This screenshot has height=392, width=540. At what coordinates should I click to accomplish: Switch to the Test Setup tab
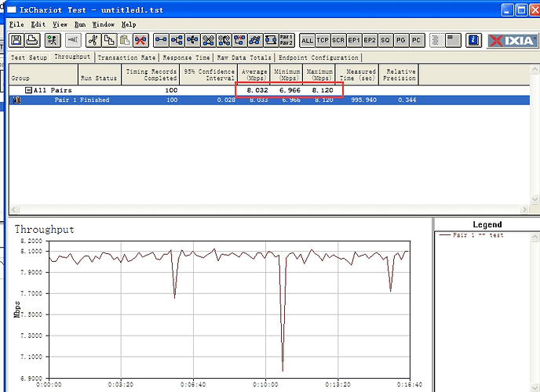[x=29, y=57]
